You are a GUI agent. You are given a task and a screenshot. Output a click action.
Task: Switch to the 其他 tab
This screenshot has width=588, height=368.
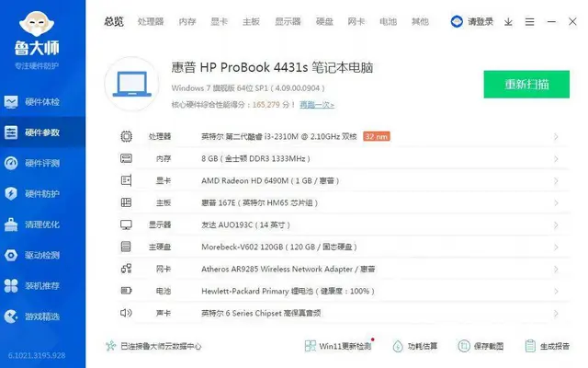[x=420, y=22]
